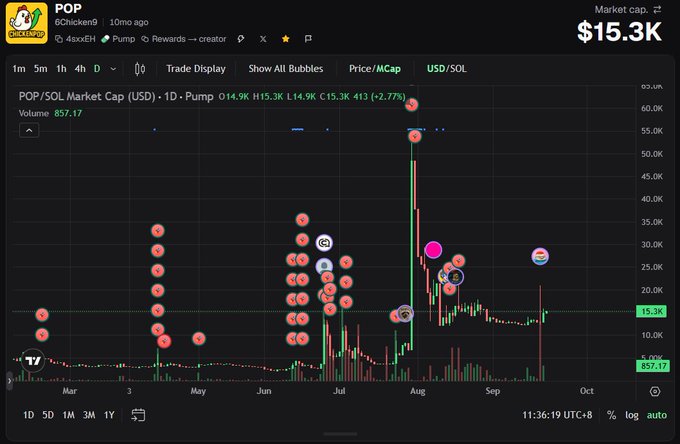Set range to 1M
This screenshot has height=444, width=680.
pos(69,415)
